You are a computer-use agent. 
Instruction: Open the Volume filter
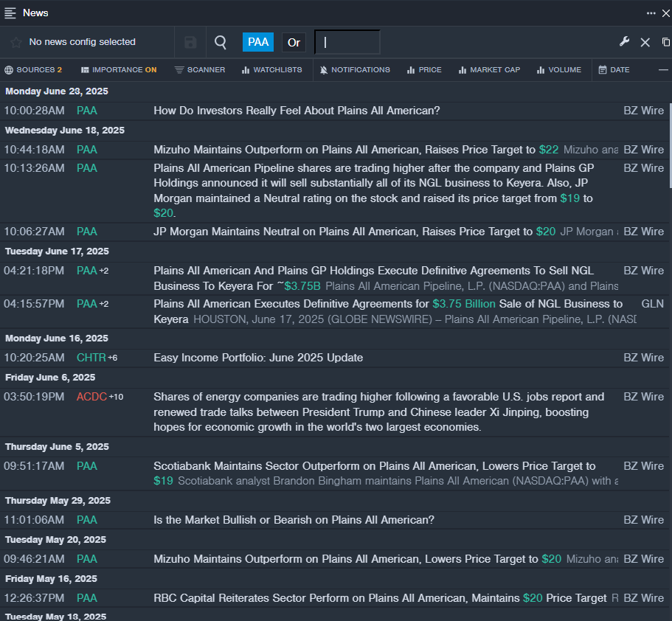tap(559, 70)
